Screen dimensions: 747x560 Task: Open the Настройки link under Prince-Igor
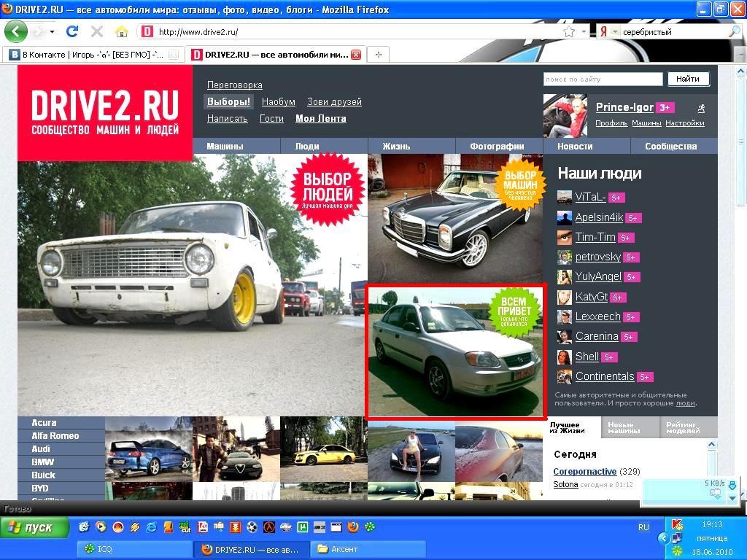click(684, 122)
